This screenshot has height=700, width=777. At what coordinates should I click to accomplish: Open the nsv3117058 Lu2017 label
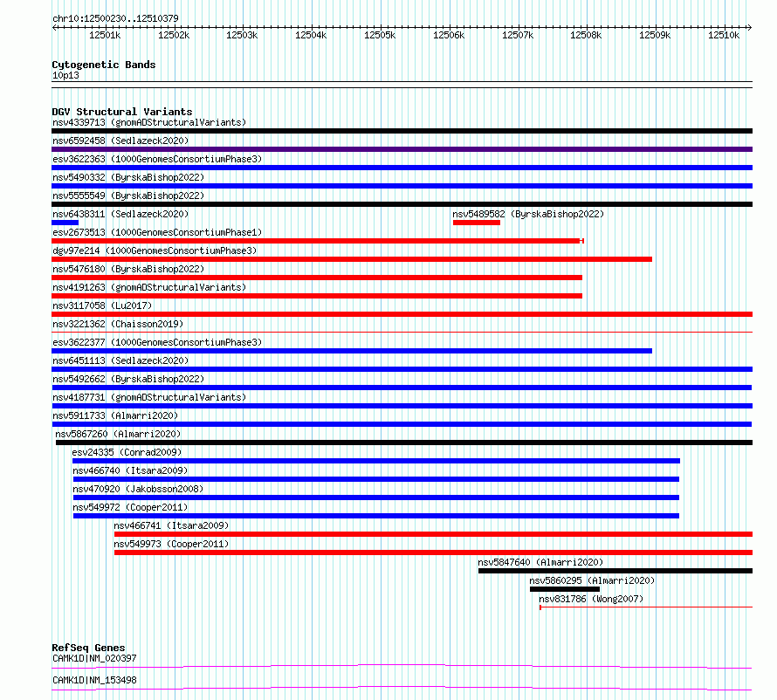(x=102, y=305)
